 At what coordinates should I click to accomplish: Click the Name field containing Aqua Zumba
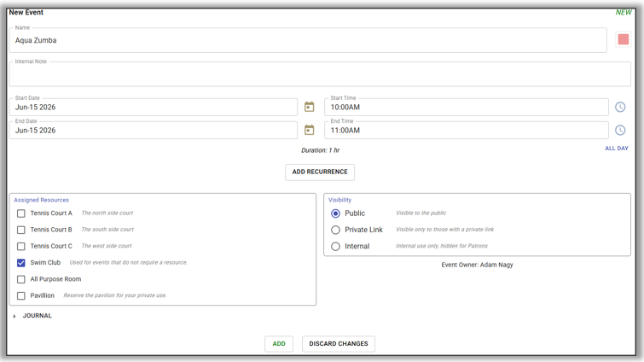(x=307, y=40)
